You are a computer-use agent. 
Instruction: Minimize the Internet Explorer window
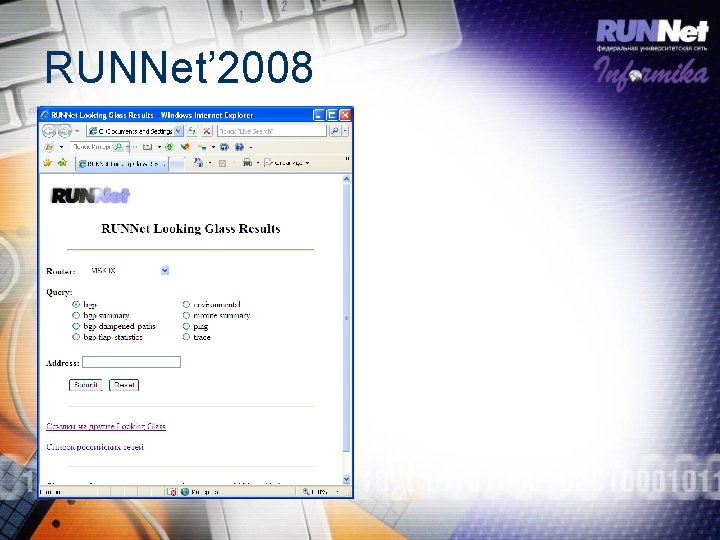coord(319,115)
